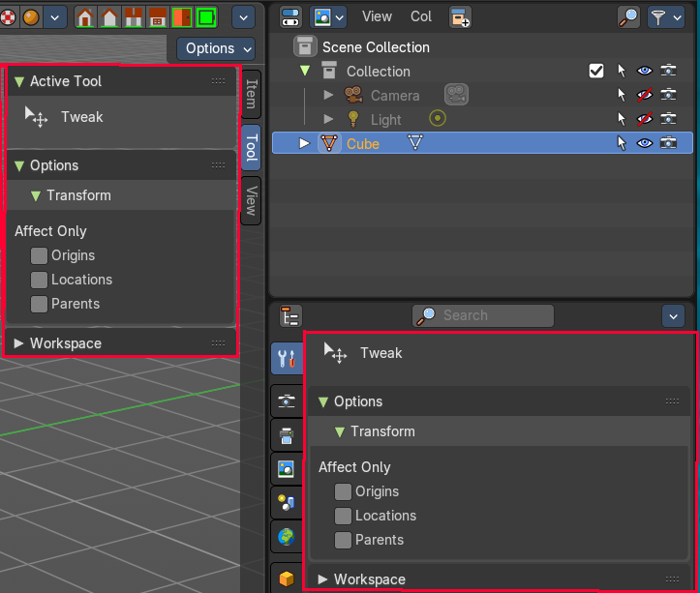Click the orange sphere icon in viewport header
The width and height of the screenshot is (700, 593).
[31, 17]
